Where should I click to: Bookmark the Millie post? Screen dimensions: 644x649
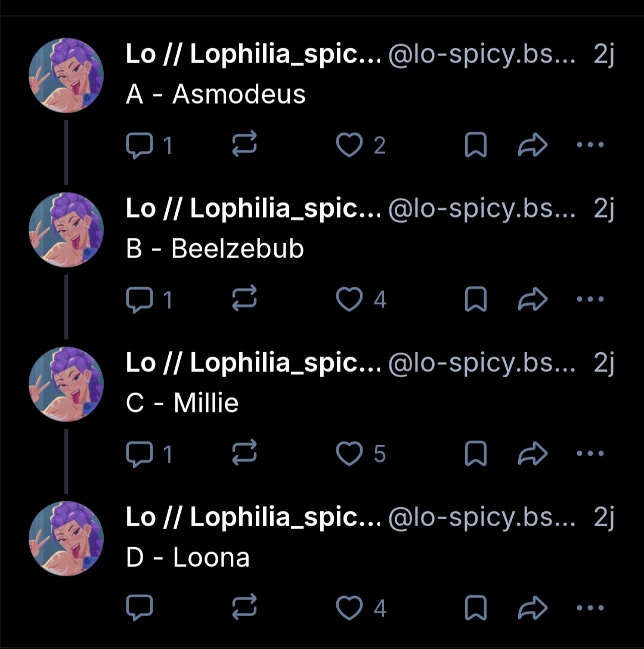coord(475,454)
